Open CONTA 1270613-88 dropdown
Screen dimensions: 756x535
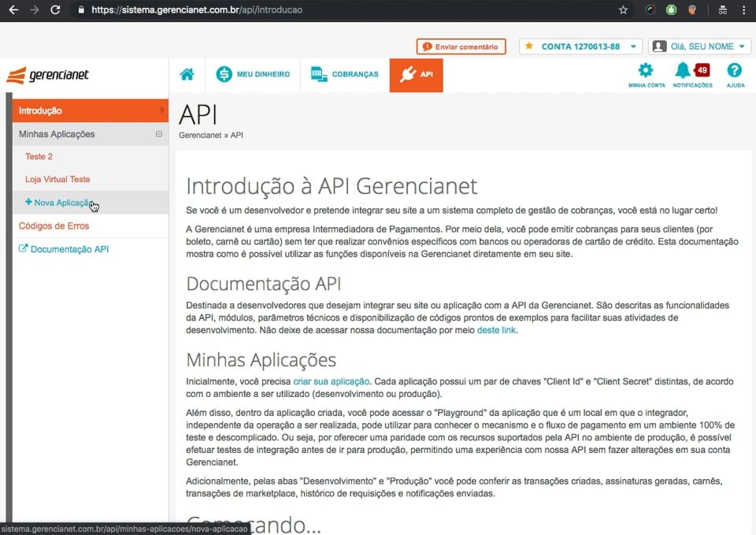tap(580, 46)
